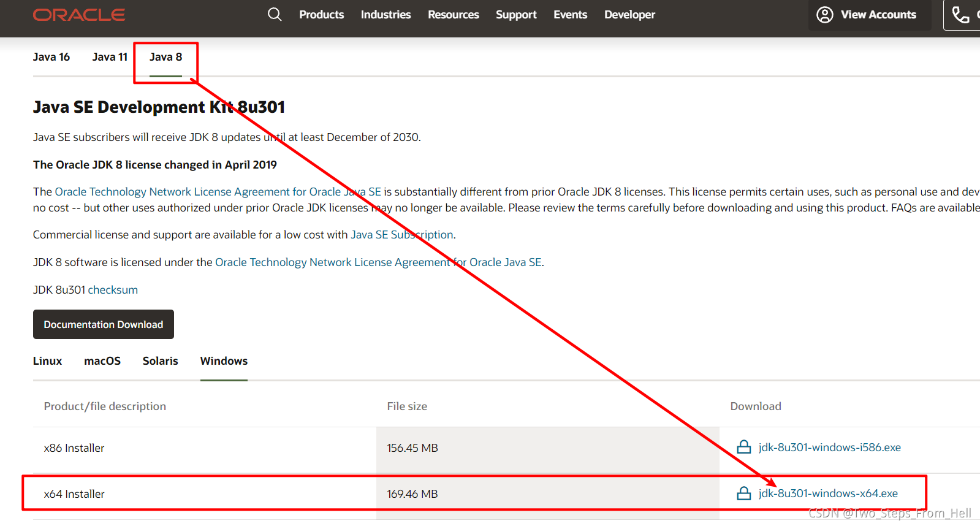Select the Solaris platform tab
This screenshot has height=526, width=980.
(x=160, y=361)
